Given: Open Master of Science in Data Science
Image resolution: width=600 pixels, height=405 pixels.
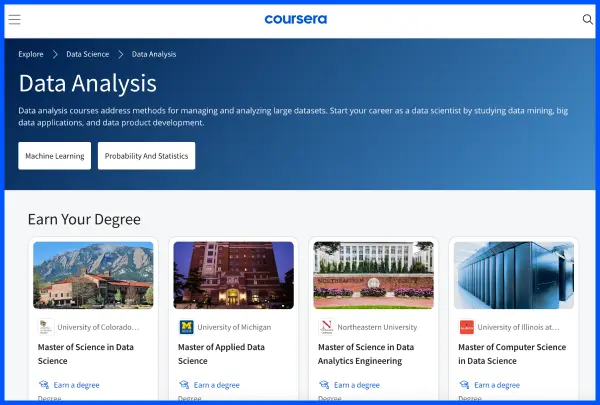Looking at the screenshot, I should (x=86, y=354).
